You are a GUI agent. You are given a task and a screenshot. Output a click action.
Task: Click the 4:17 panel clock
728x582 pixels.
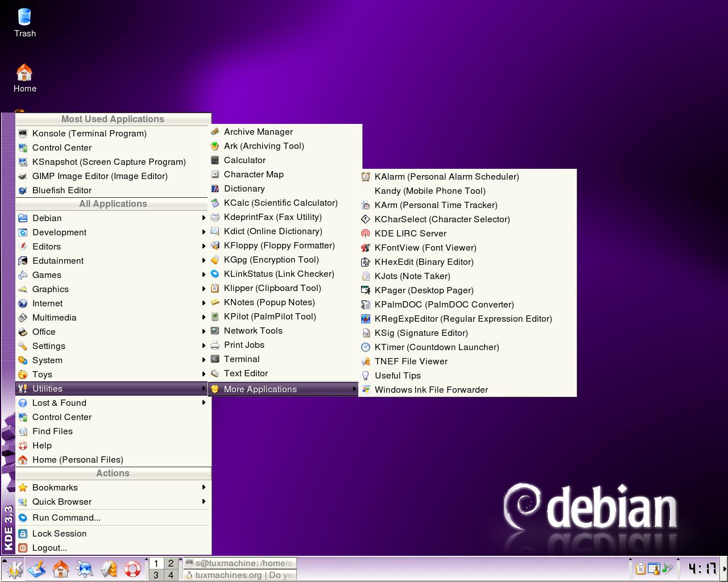[x=701, y=569]
